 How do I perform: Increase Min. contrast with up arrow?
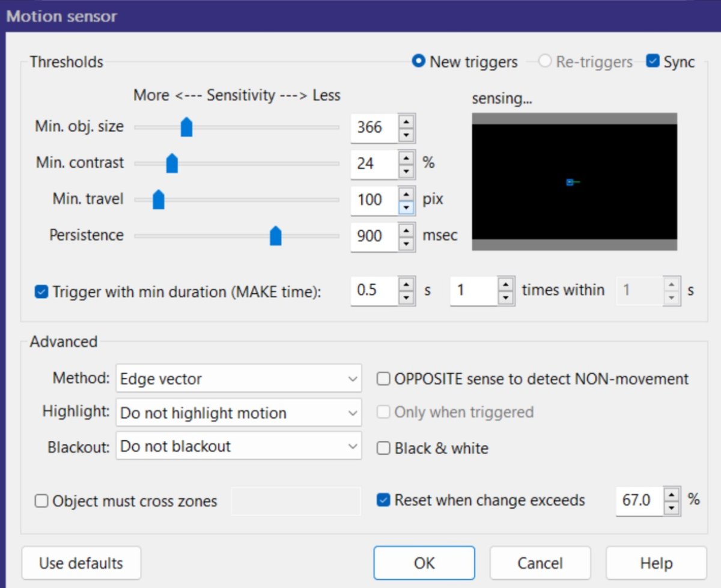[x=407, y=157]
